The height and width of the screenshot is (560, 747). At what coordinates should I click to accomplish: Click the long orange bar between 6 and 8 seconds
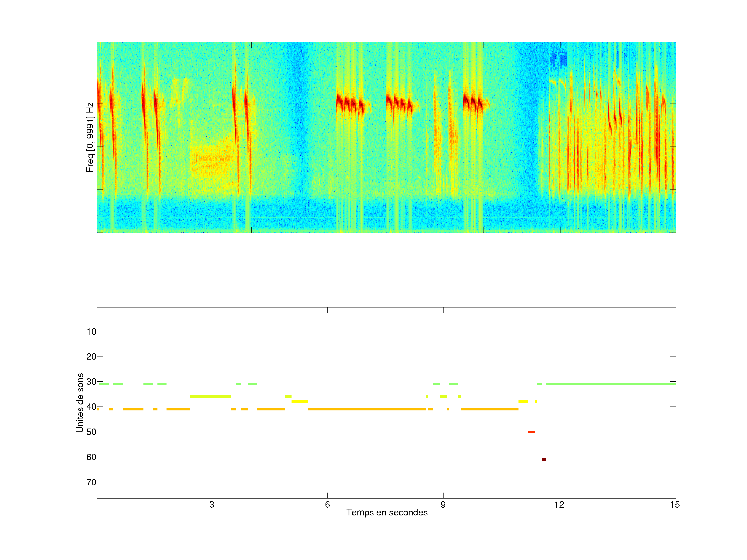[x=366, y=409]
